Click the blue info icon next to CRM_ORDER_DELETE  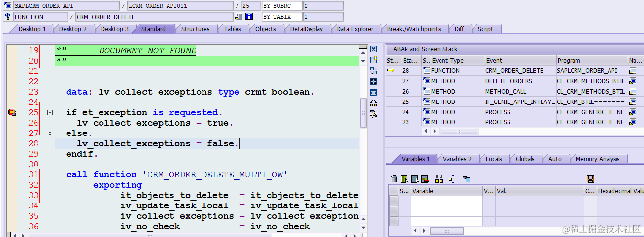coord(249,17)
